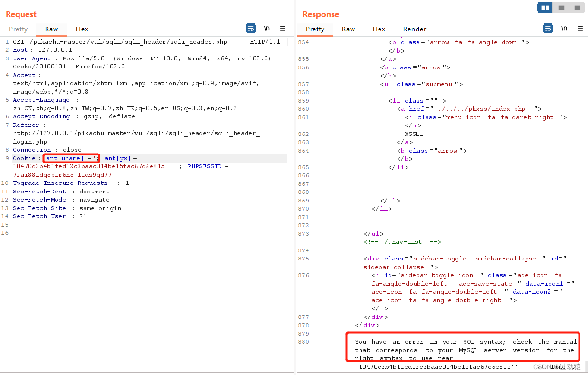Click the ant[pw] cookie parameter name
This screenshot has width=588, height=375.
116,158
